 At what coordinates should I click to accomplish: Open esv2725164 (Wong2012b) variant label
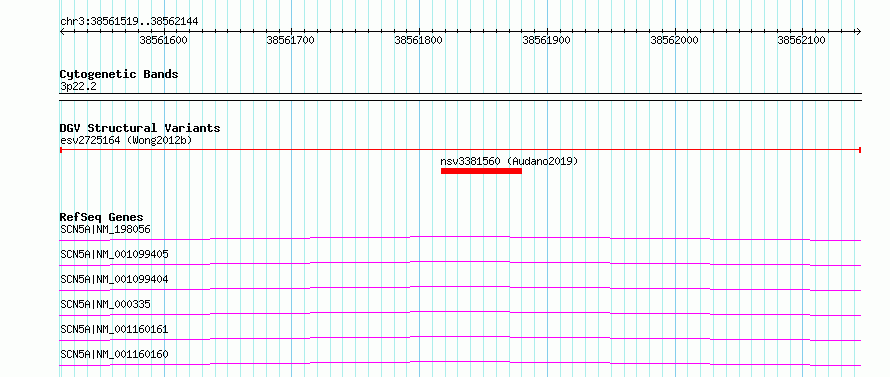pyautogui.click(x=126, y=140)
